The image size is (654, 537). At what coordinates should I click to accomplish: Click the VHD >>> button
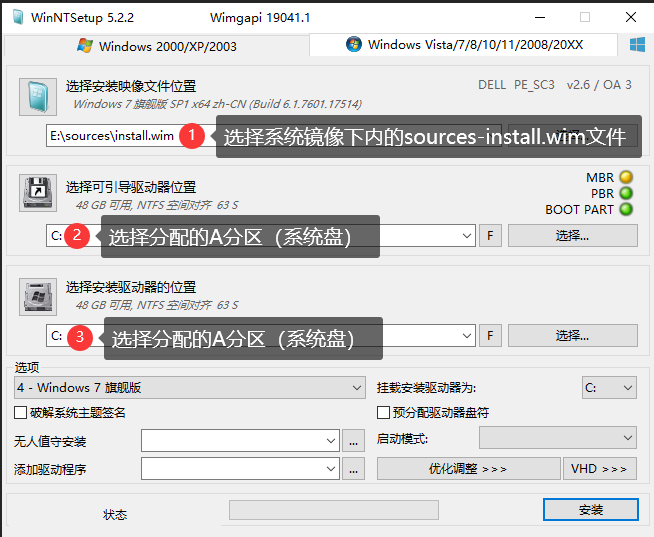pyautogui.click(x=600, y=468)
